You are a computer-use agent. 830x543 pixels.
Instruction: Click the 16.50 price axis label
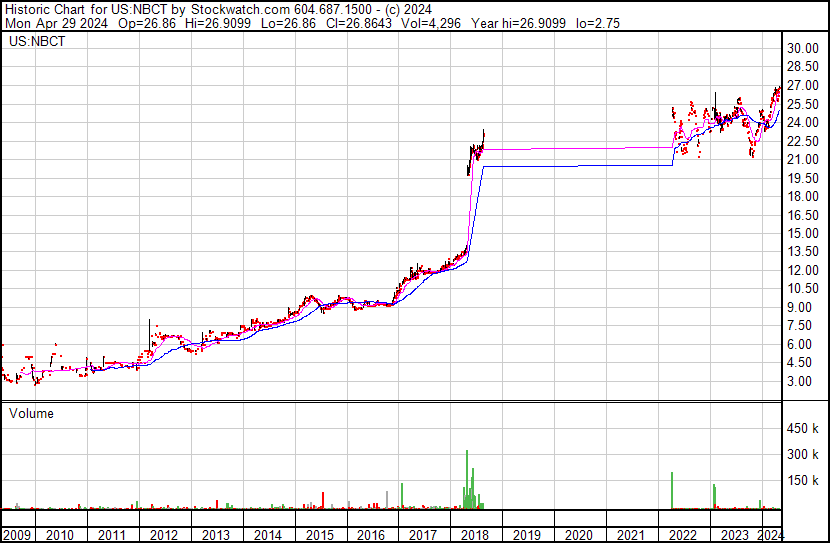coord(803,215)
